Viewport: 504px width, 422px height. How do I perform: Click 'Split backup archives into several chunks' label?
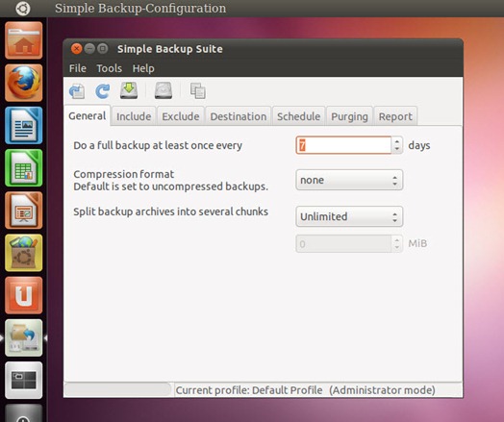point(170,211)
